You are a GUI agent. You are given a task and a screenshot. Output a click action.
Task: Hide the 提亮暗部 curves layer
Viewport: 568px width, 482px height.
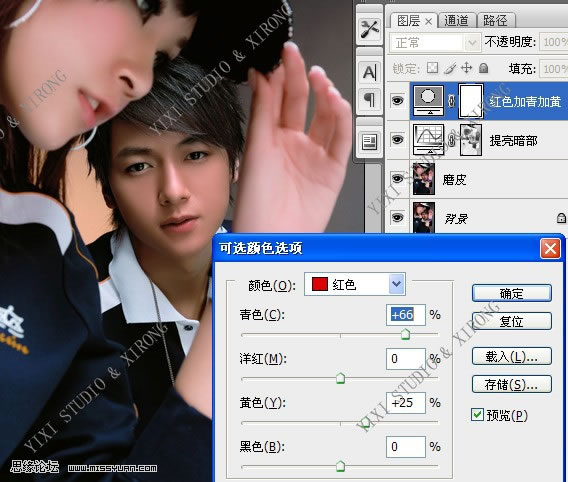pyautogui.click(x=397, y=139)
